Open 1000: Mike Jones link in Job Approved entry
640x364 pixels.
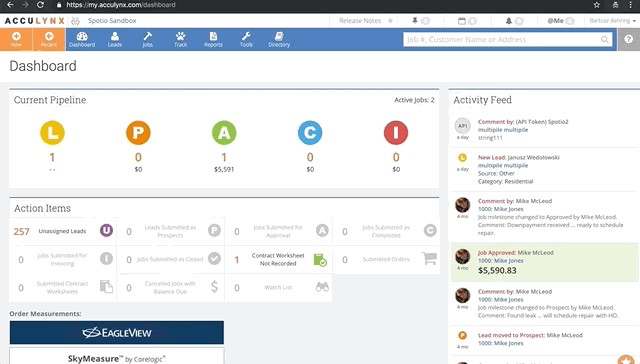coord(500,261)
